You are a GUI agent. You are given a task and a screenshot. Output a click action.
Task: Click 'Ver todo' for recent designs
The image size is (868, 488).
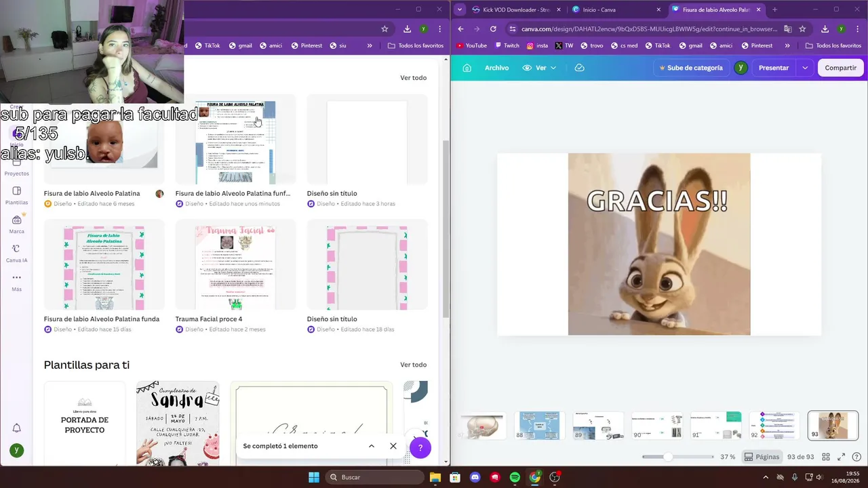click(413, 78)
